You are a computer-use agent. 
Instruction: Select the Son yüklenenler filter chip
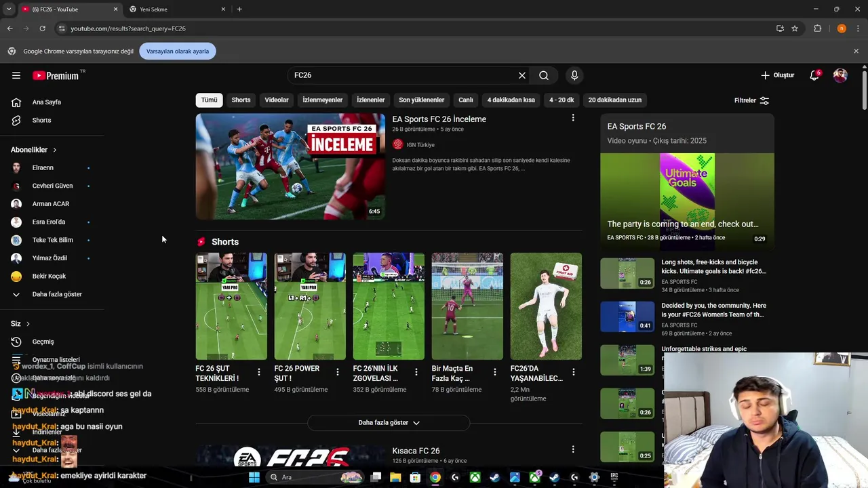422,100
